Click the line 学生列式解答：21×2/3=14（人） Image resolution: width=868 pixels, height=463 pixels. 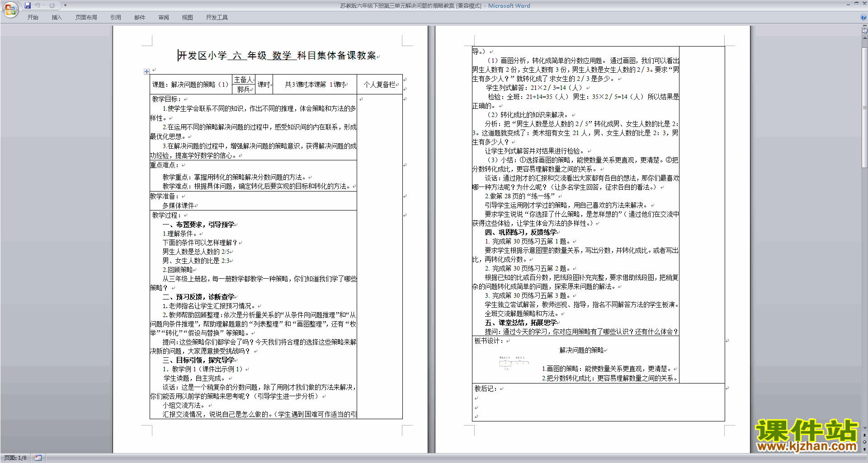(x=534, y=88)
